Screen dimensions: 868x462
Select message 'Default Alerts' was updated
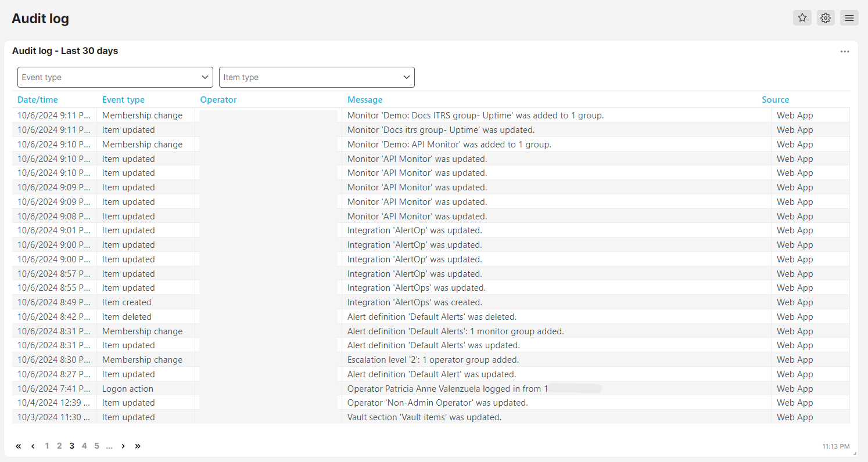(x=433, y=345)
